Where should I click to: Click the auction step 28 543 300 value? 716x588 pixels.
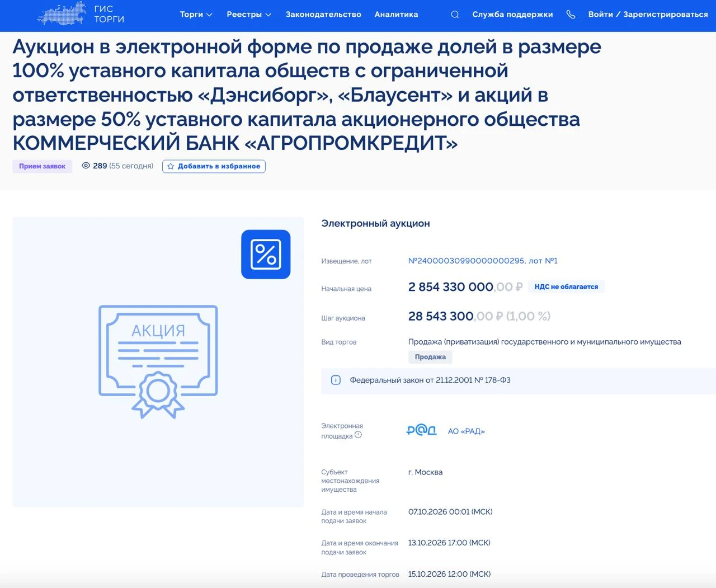(479, 316)
